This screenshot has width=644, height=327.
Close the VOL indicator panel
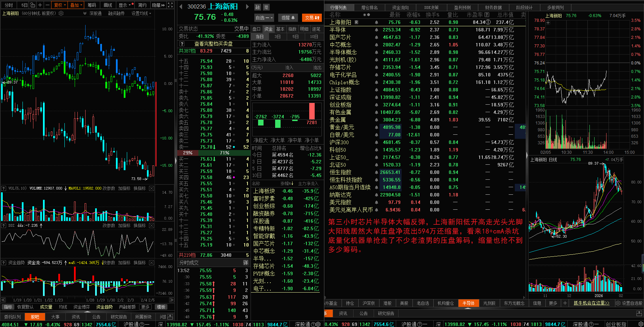[152, 188]
